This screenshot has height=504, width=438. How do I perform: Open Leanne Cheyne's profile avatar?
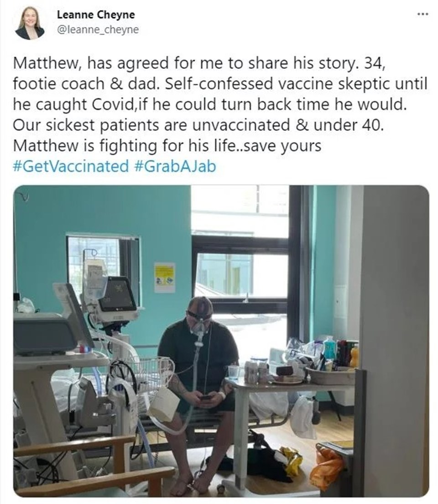30,23
